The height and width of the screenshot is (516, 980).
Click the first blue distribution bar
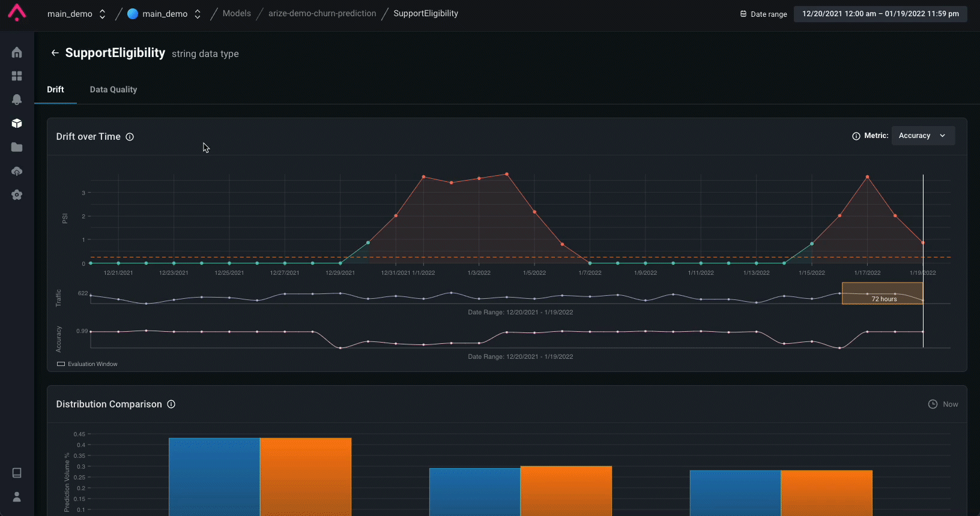point(214,477)
